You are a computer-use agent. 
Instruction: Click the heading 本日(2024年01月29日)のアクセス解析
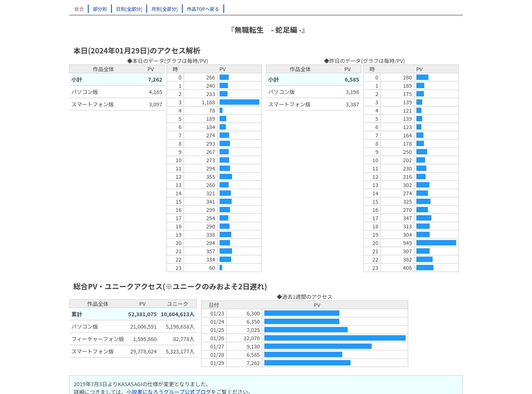click(137, 50)
